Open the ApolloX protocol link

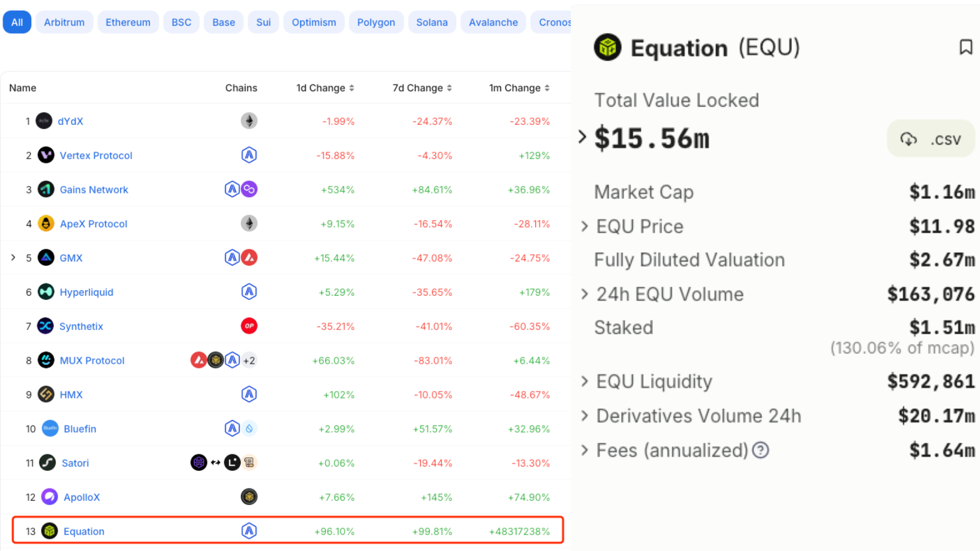tap(81, 497)
